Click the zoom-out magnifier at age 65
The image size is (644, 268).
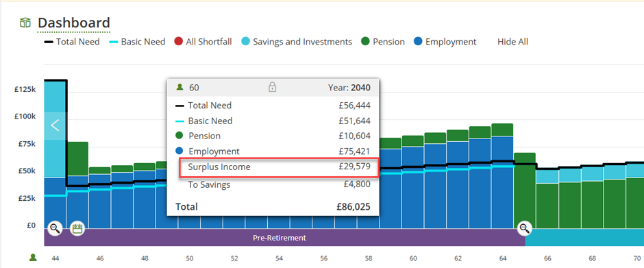pos(525,228)
